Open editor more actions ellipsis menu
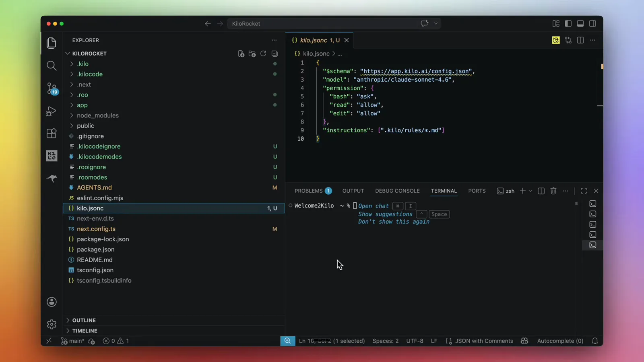Viewport: 644px width, 362px height. point(592,40)
